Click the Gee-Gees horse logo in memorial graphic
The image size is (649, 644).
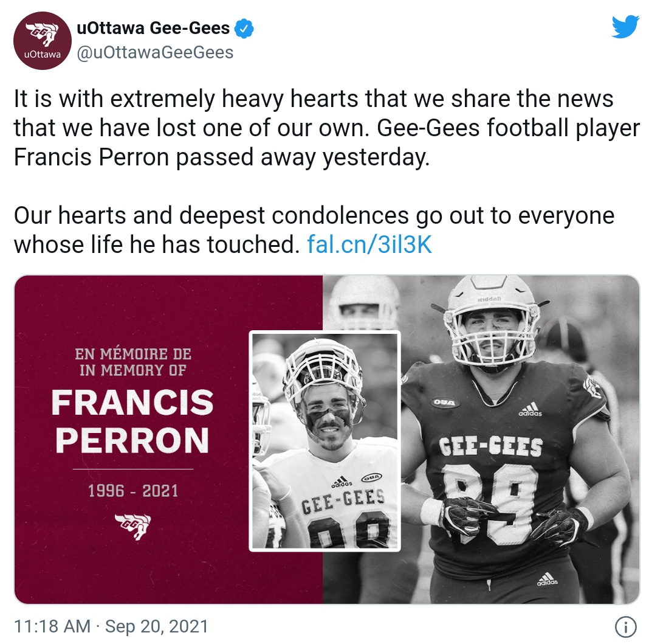(133, 526)
